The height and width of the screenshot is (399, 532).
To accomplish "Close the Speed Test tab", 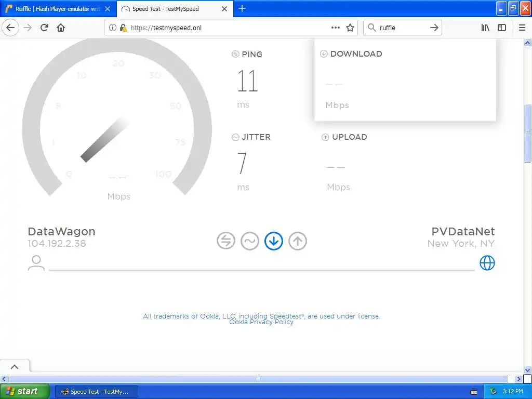I will [224, 9].
